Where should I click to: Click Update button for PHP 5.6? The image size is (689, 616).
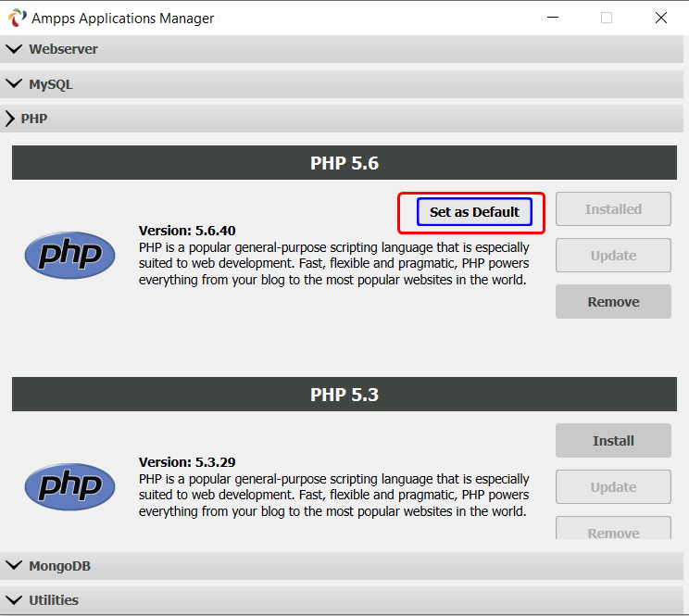(x=613, y=256)
